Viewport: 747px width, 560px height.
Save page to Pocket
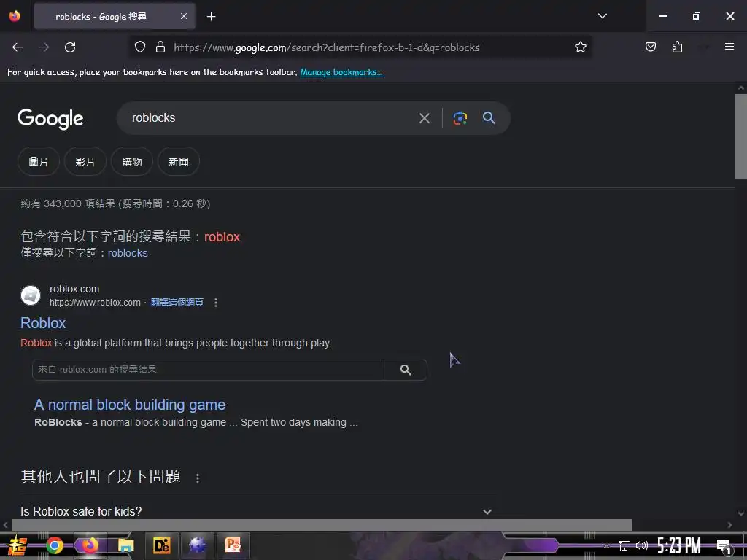[x=651, y=47]
